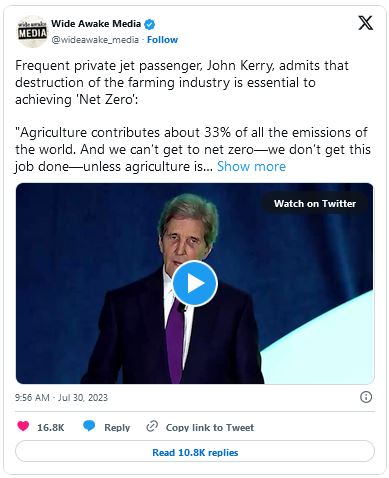The width and height of the screenshot is (389, 478).
Task: Click Watch on Twitter overlay
Action: point(315,203)
